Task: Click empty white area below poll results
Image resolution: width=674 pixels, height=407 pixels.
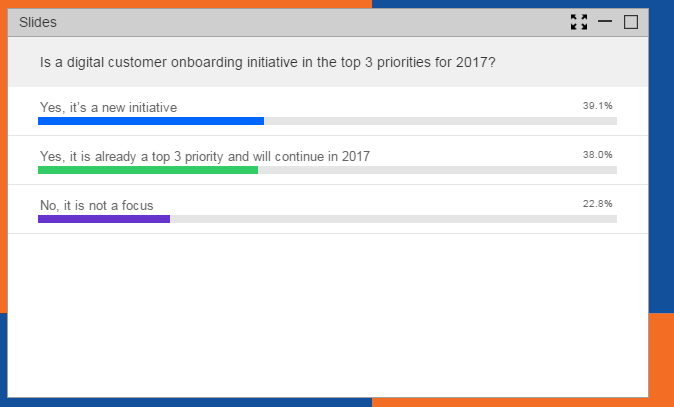Action: click(328, 315)
